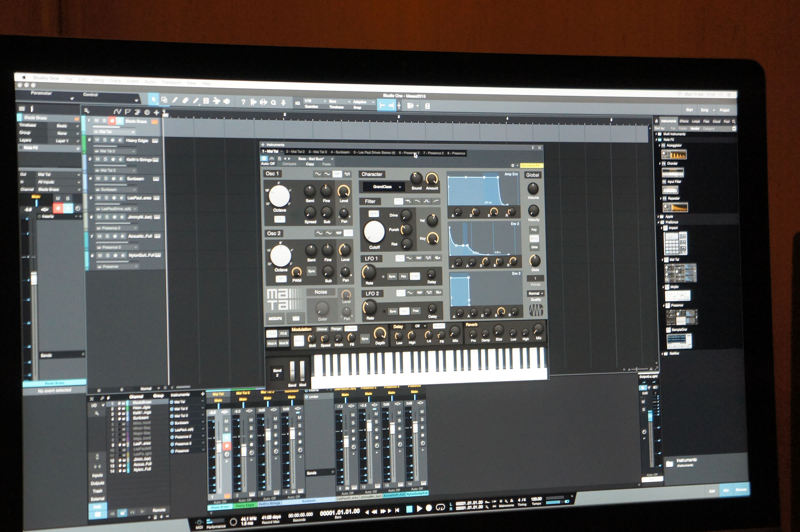Solo the Heavy Edgie track
This screenshot has height=532, width=800.
105,140
